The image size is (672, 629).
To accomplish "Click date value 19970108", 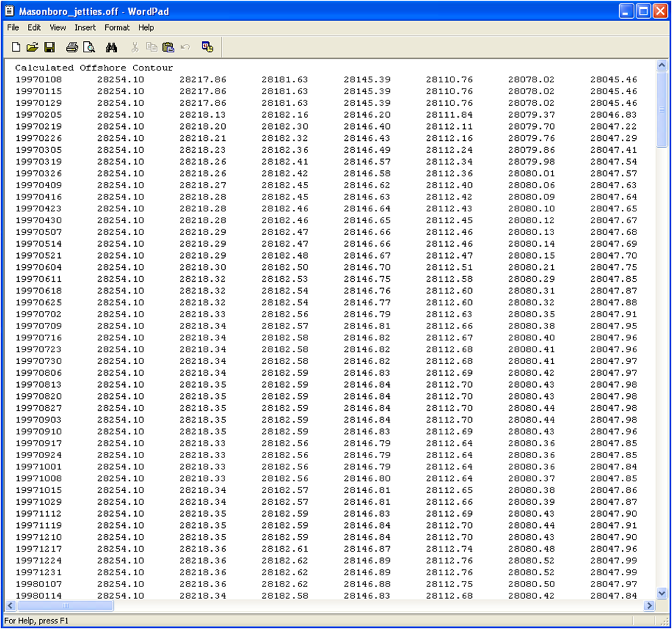I will 38,79.
